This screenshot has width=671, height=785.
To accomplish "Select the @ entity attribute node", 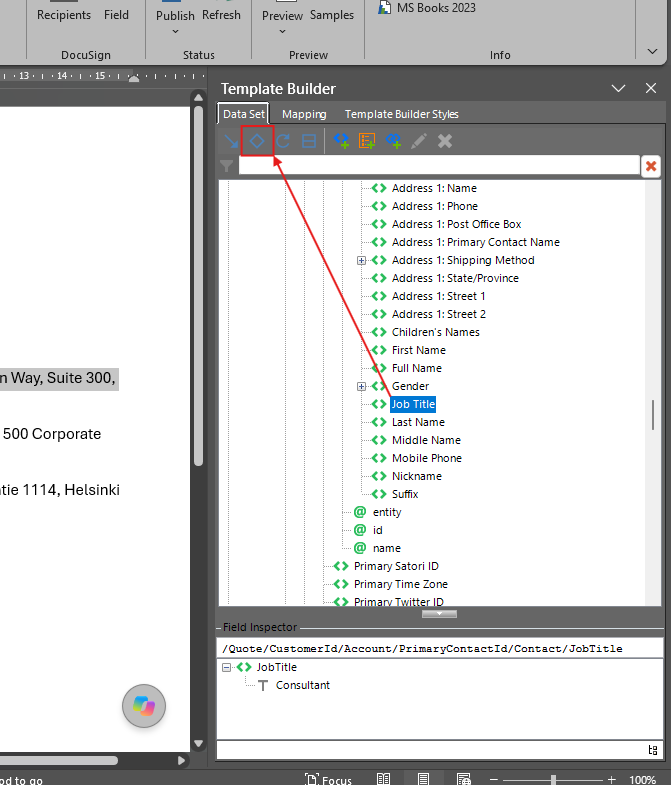I will 378,512.
